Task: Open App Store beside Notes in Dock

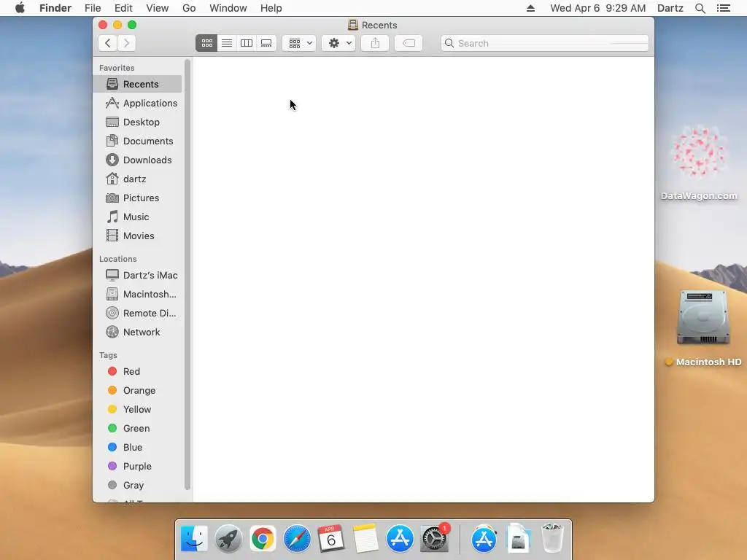Action: (400, 539)
